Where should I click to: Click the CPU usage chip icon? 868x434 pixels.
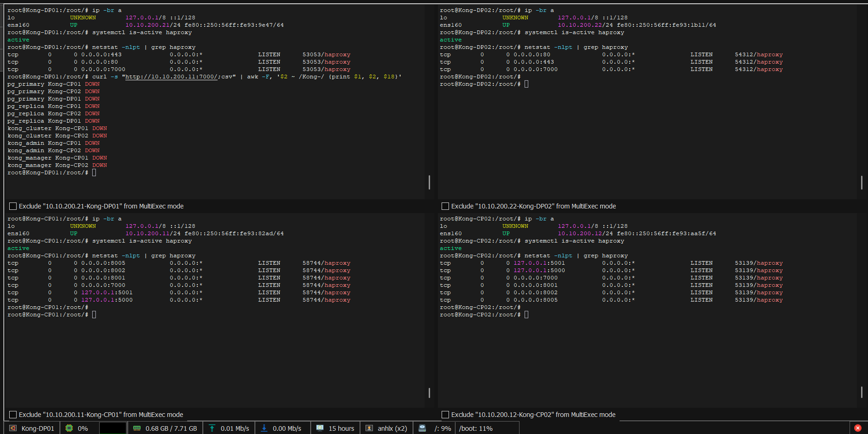(x=69, y=428)
